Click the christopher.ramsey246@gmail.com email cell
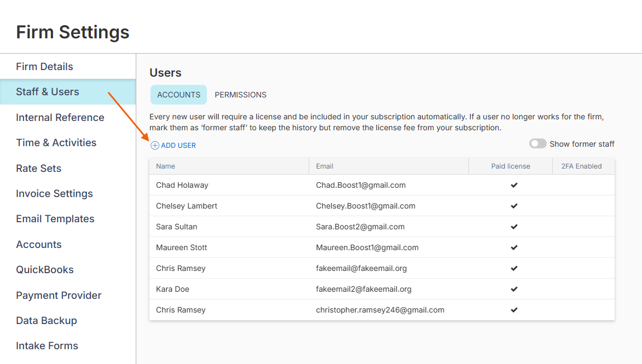This screenshot has height=364, width=642. point(380,310)
